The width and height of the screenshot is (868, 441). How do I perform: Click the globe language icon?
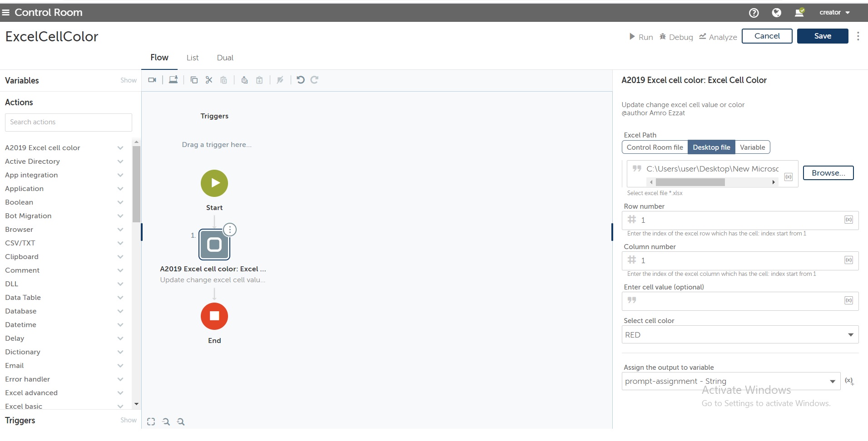[777, 13]
